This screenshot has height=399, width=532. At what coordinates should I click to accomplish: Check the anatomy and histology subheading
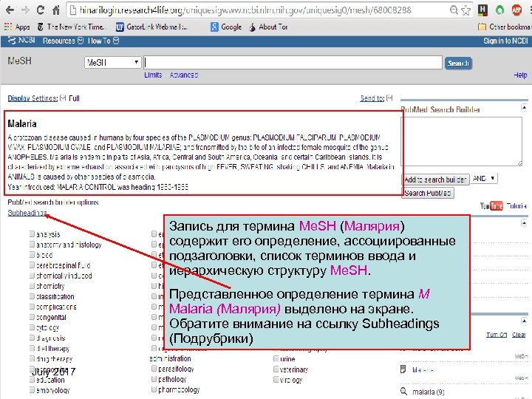point(32,244)
